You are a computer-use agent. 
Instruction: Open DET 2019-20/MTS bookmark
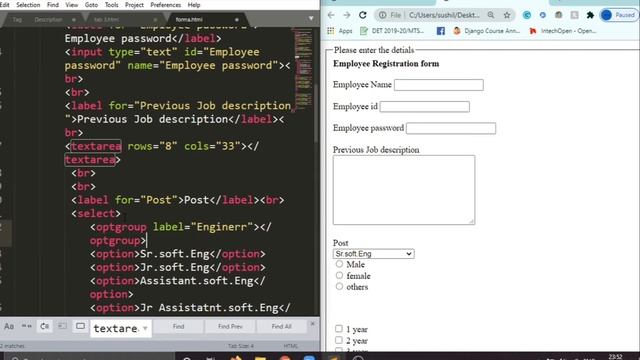392,31
